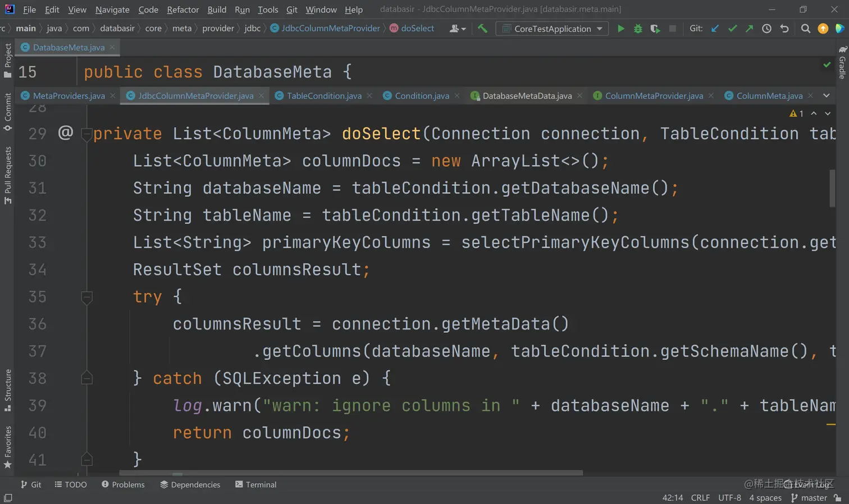Viewport: 849px width, 504px height.
Task: Collapse the try block fold on line 35
Action: [86, 297]
